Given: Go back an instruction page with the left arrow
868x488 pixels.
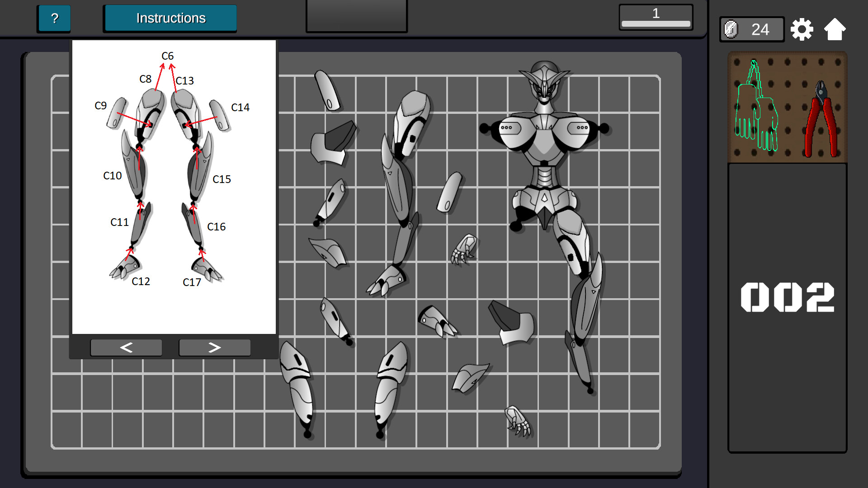Looking at the screenshot, I should coord(126,347).
